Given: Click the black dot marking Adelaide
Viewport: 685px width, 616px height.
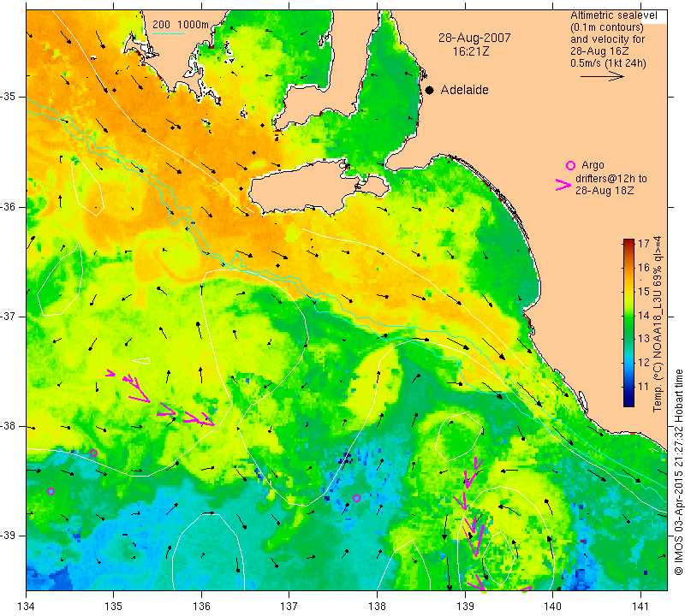Looking at the screenshot, I should coord(430,90).
